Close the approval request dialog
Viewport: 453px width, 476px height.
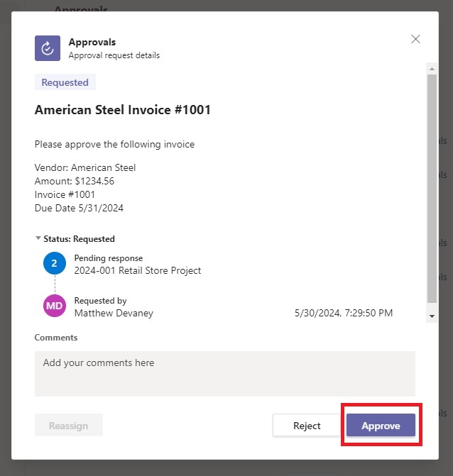[x=415, y=39]
